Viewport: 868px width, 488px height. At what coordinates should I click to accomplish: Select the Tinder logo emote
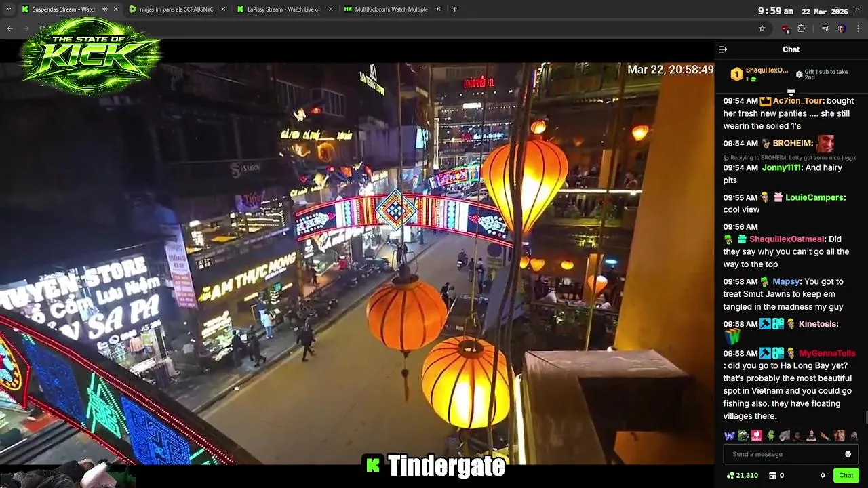[x=757, y=436]
